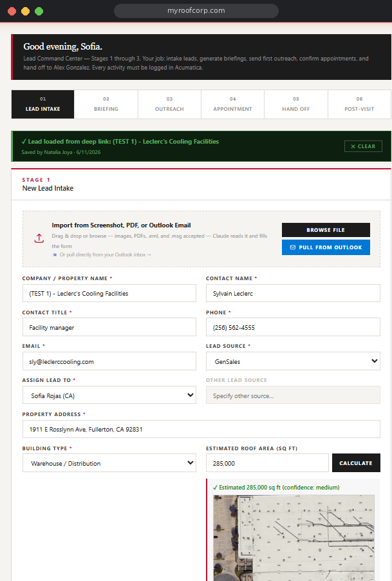
Task: Switch to the 02 Briefing tab
Action: 106,104
